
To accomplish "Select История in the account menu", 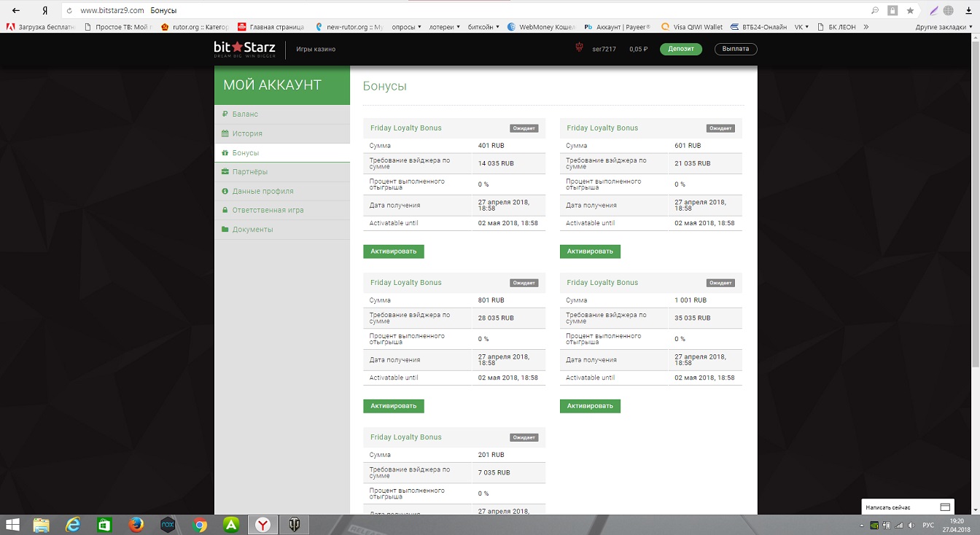I will pyautogui.click(x=247, y=134).
